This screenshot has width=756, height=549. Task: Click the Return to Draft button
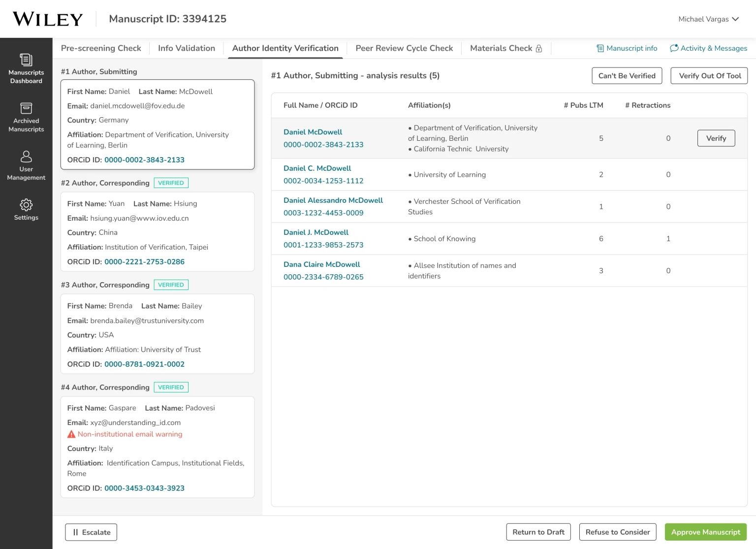click(x=538, y=532)
